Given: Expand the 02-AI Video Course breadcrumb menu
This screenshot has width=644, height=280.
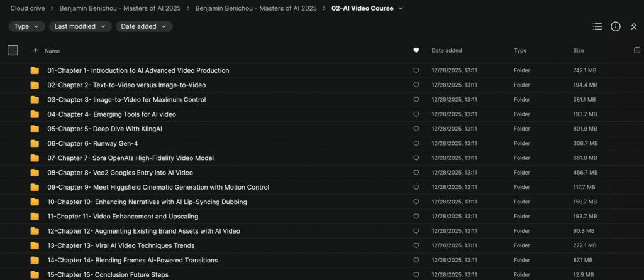Looking at the screenshot, I should pos(401,8).
